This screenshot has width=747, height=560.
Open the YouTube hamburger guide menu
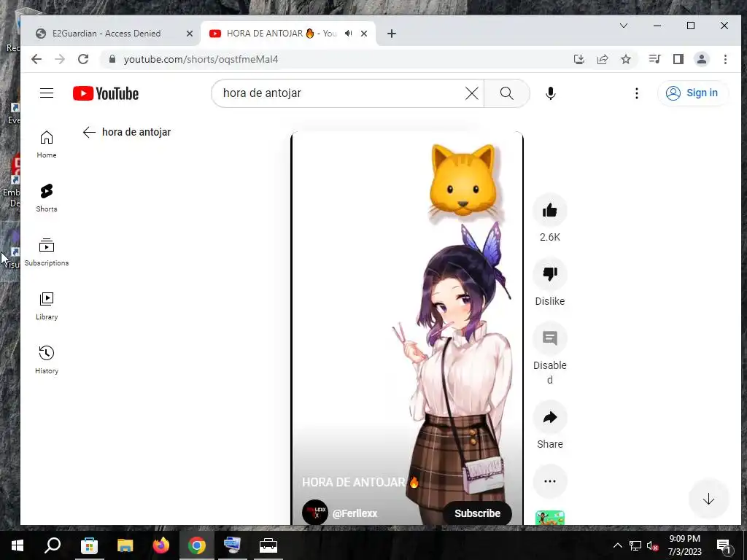(47, 93)
